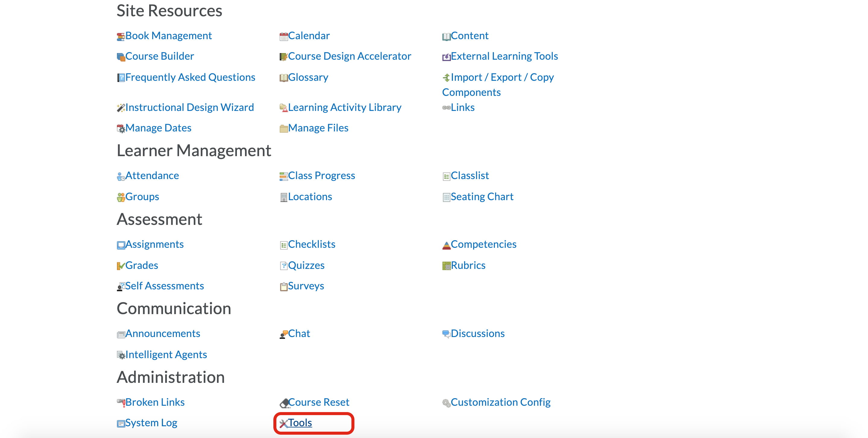Click the Rubrics grid icon

click(446, 265)
